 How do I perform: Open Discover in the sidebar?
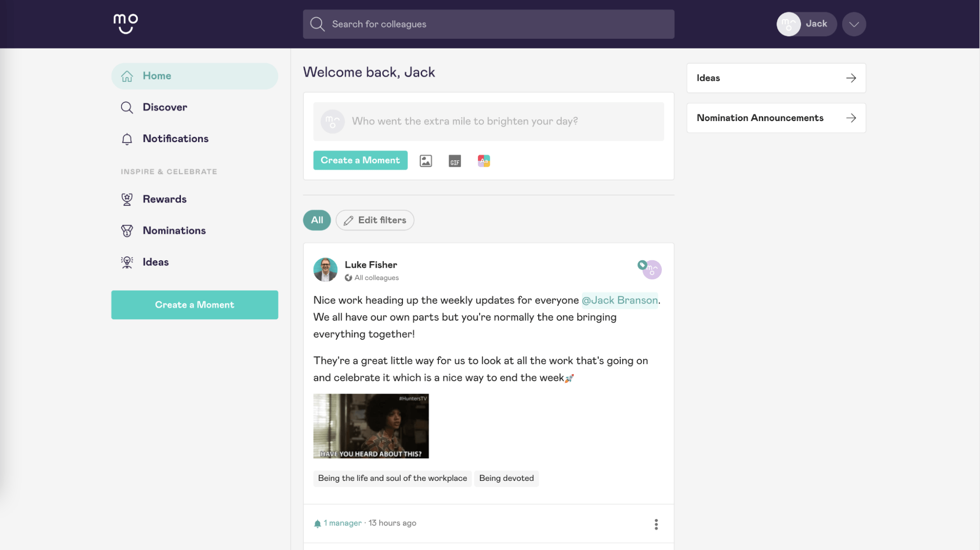pyautogui.click(x=165, y=107)
